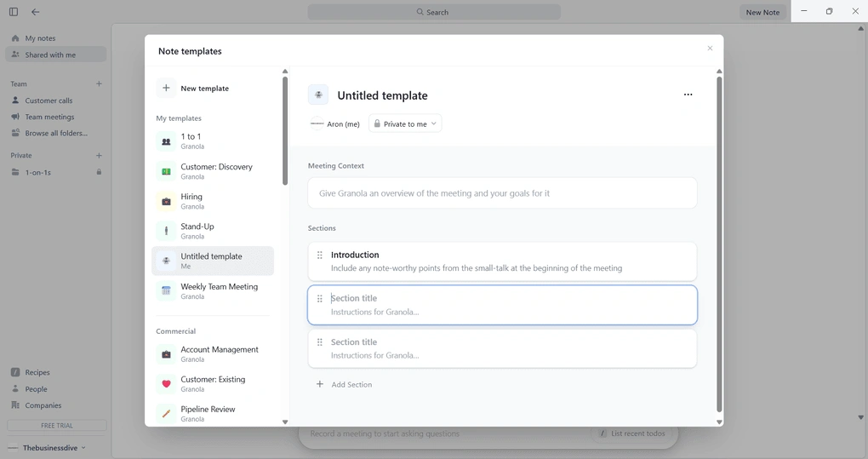Open Recipes

55,372
